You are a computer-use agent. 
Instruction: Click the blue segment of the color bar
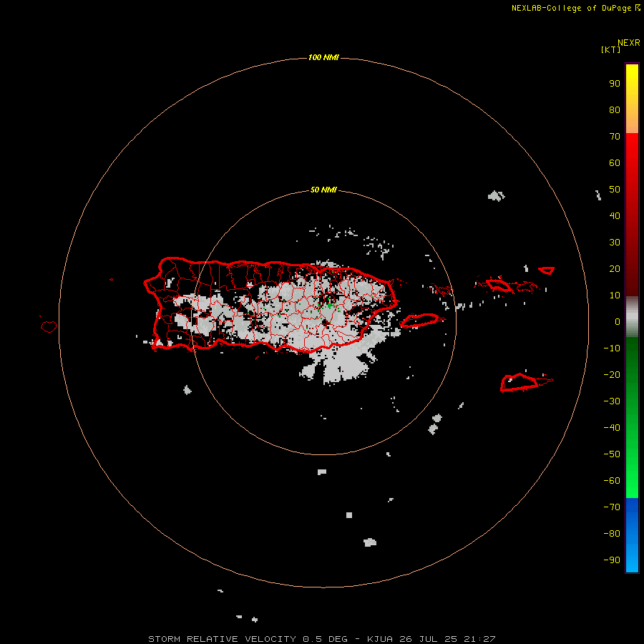click(x=632, y=535)
